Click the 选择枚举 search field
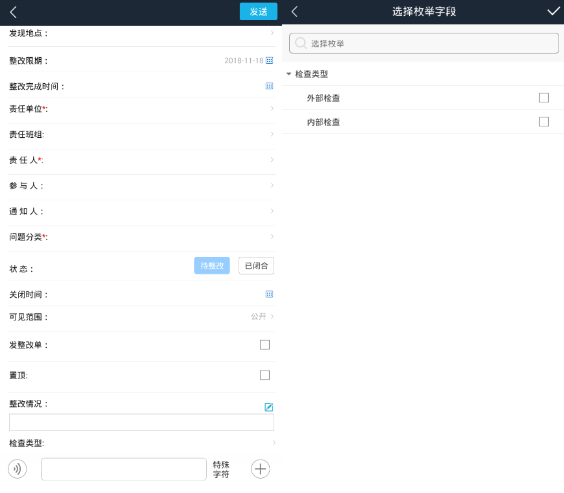This screenshot has width=564, height=493. pos(424,44)
